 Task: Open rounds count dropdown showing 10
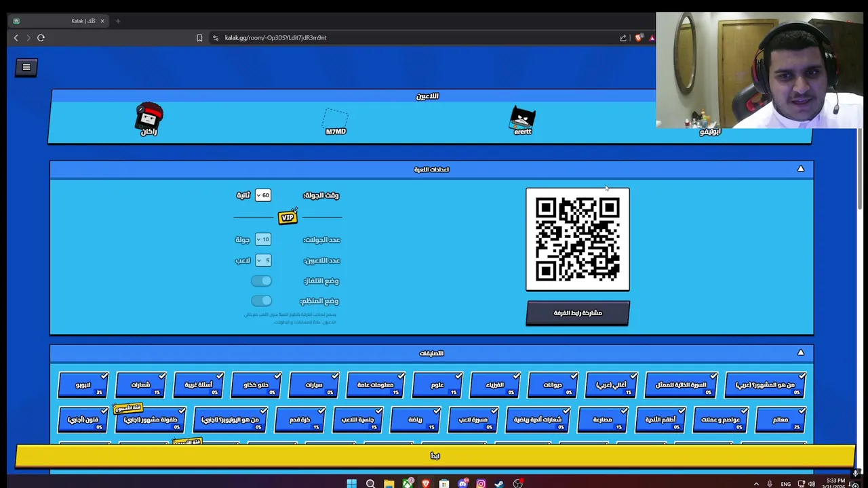pos(262,239)
